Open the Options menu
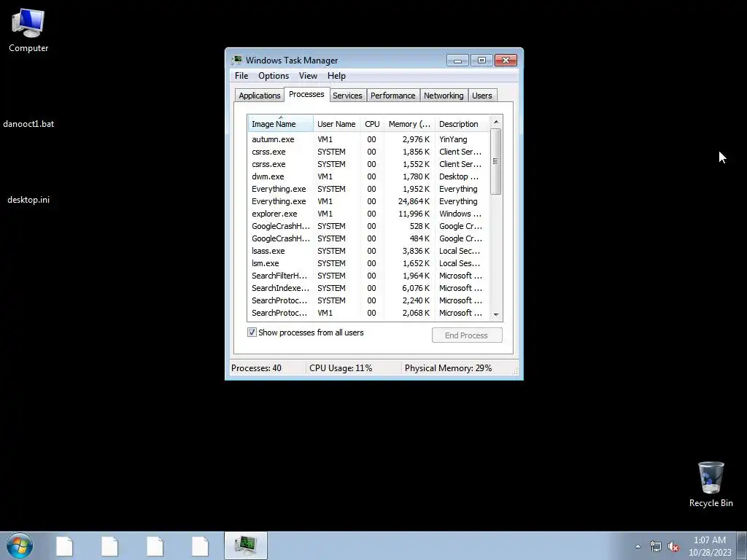Screen dimensions: 747x560 coord(274,76)
